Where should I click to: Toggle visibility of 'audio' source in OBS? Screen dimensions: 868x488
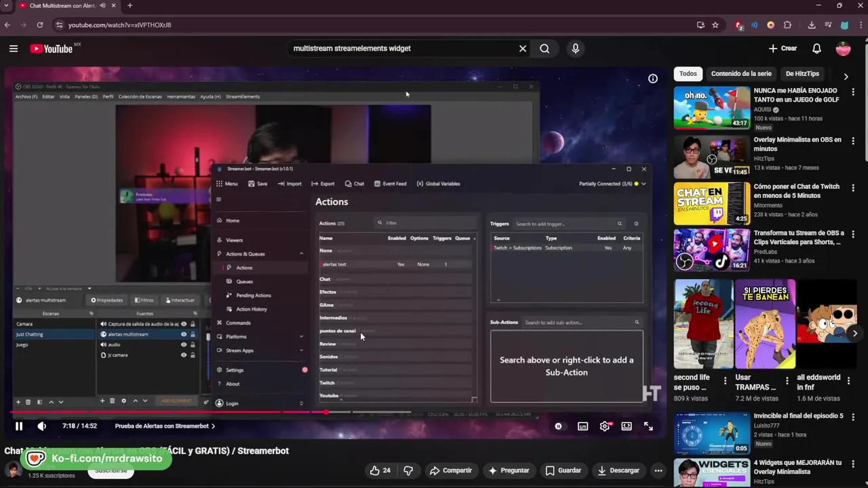[184, 345]
